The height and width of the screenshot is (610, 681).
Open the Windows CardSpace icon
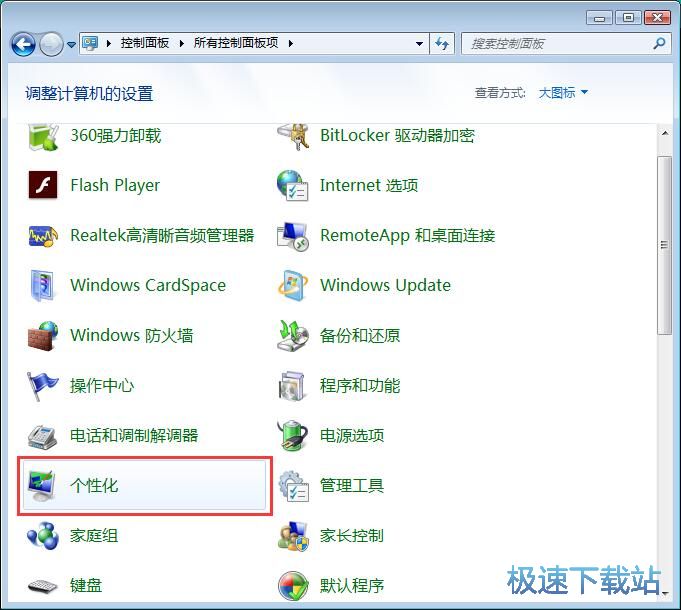coord(43,285)
